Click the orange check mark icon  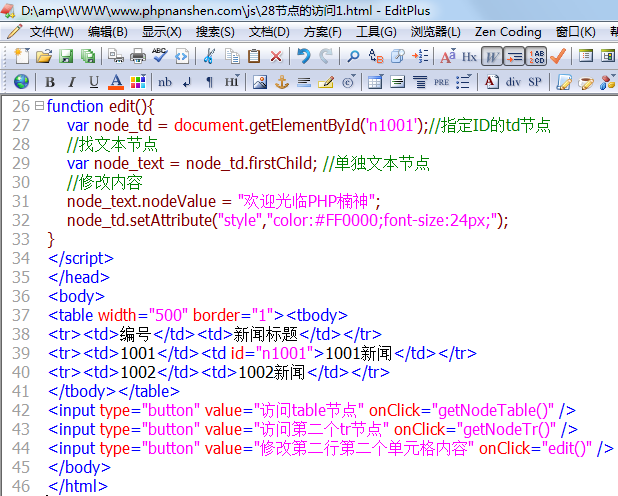click(x=558, y=56)
